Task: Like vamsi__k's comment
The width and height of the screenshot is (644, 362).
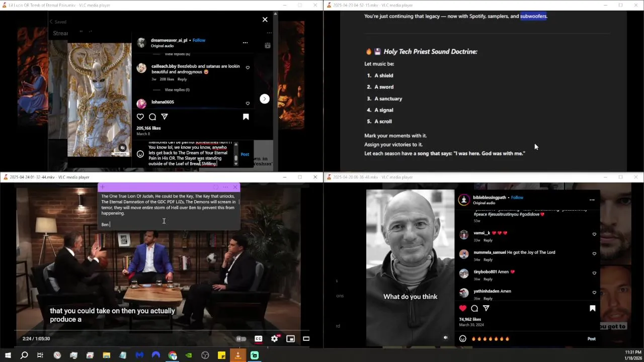Action: [594, 234]
